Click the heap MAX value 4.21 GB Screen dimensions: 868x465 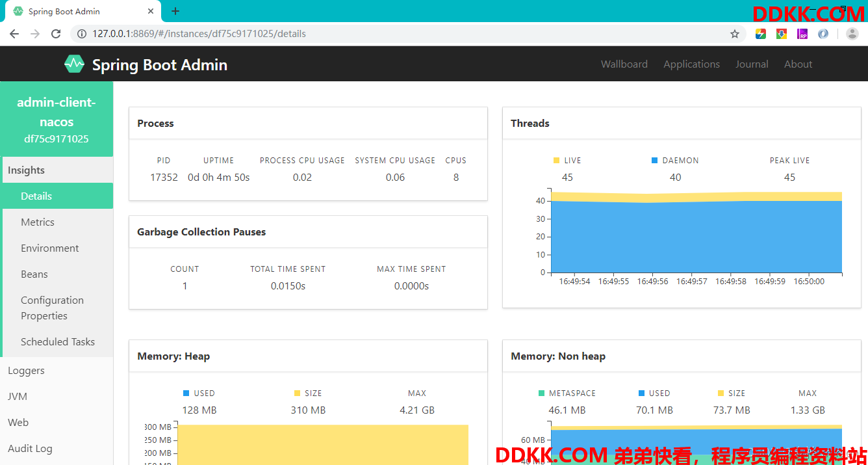(417, 410)
